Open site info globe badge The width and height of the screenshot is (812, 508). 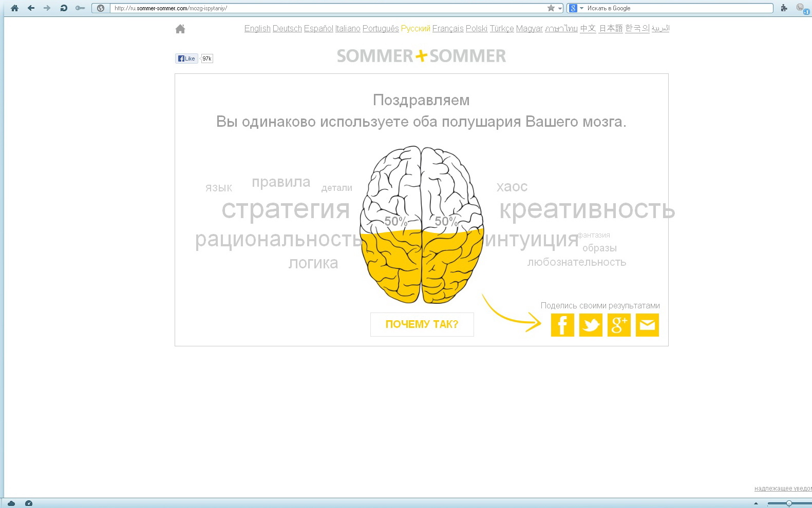101,8
